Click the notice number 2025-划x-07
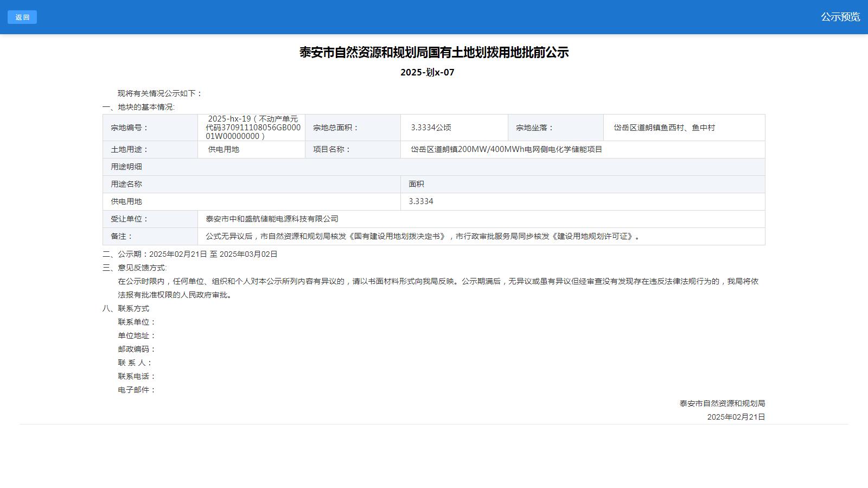This screenshot has height=488, width=868. [x=427, y=72]
